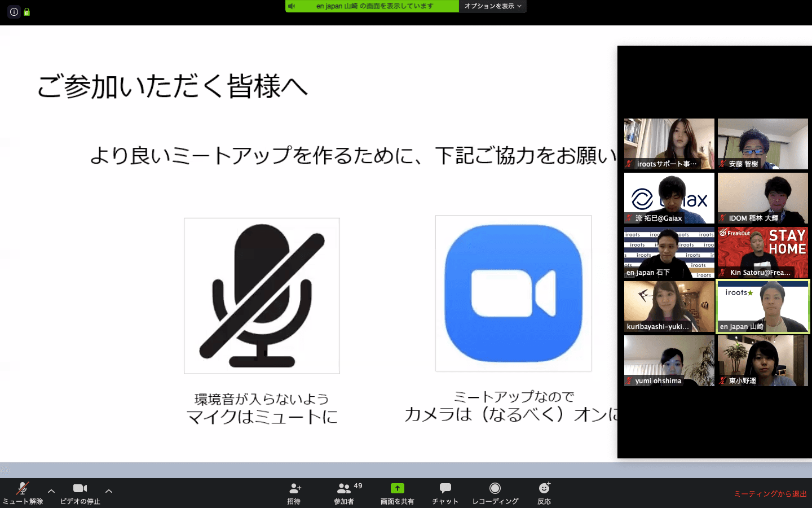Image resolution: width=812 pixels, height=508 pixels.
Task: Click the green encryption lock icon
Action: pyautogui.click(x=27, y=12)
